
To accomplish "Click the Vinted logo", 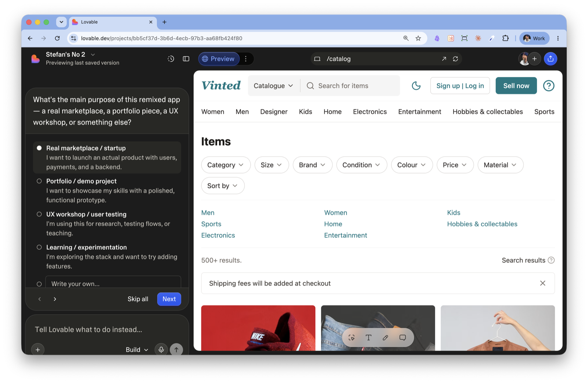I will [x=221, y=86].
